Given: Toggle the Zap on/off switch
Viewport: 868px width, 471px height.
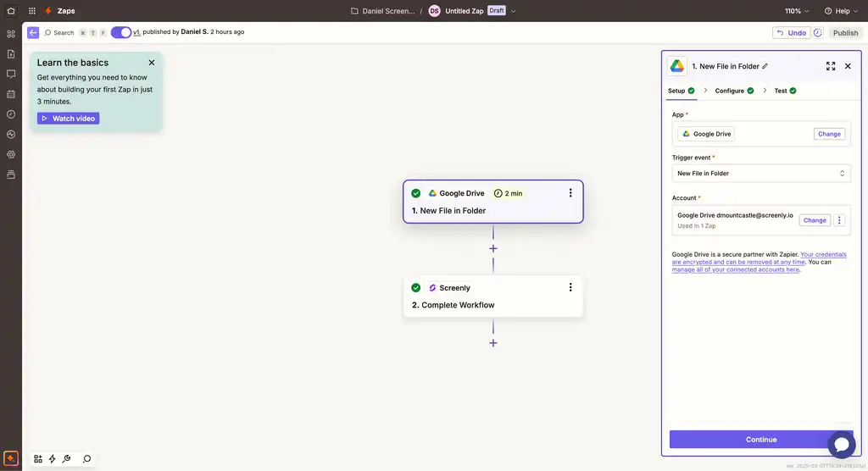Looking at the screenshot, I should click(x=120, y=32).
